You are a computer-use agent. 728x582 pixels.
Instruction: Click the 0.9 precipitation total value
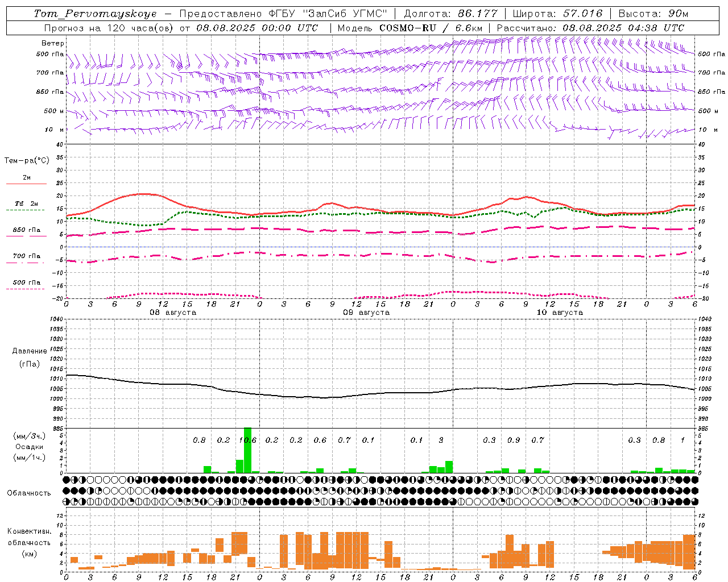coord(514,440)
